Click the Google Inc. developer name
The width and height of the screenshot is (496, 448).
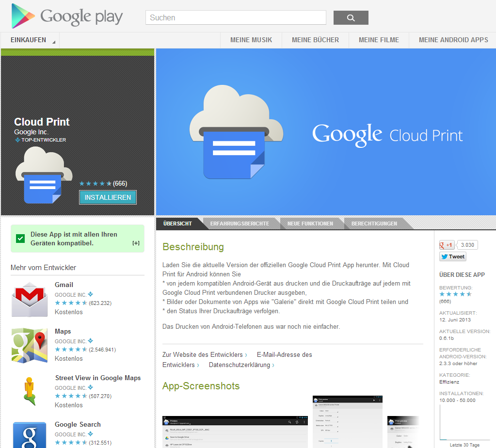click(32, 132)
